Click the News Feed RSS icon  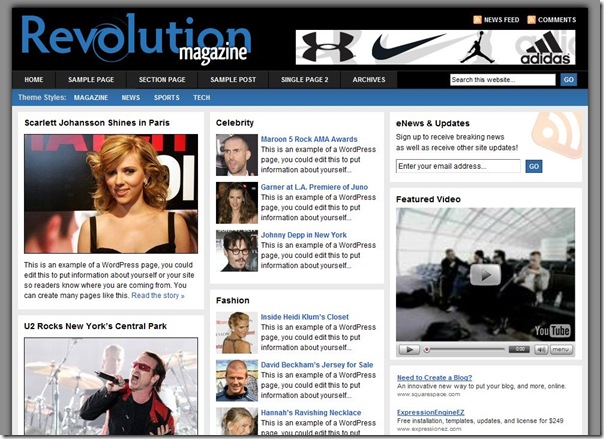click(477, 20)
